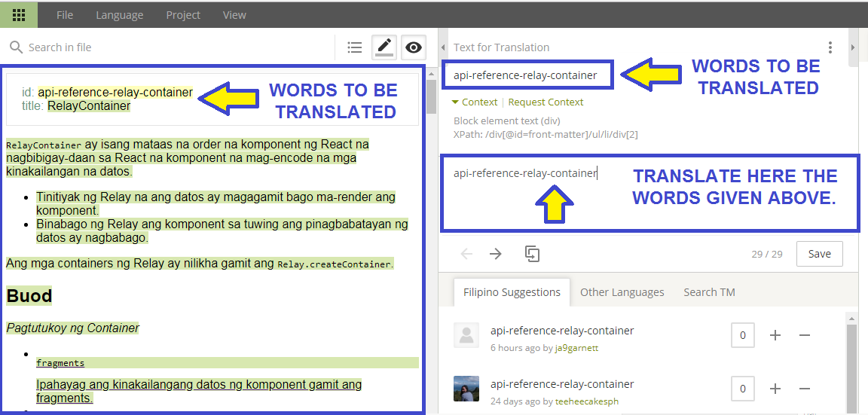Click vote count of teeheecakesph's suggestion
868x415 pixels.
743,389
